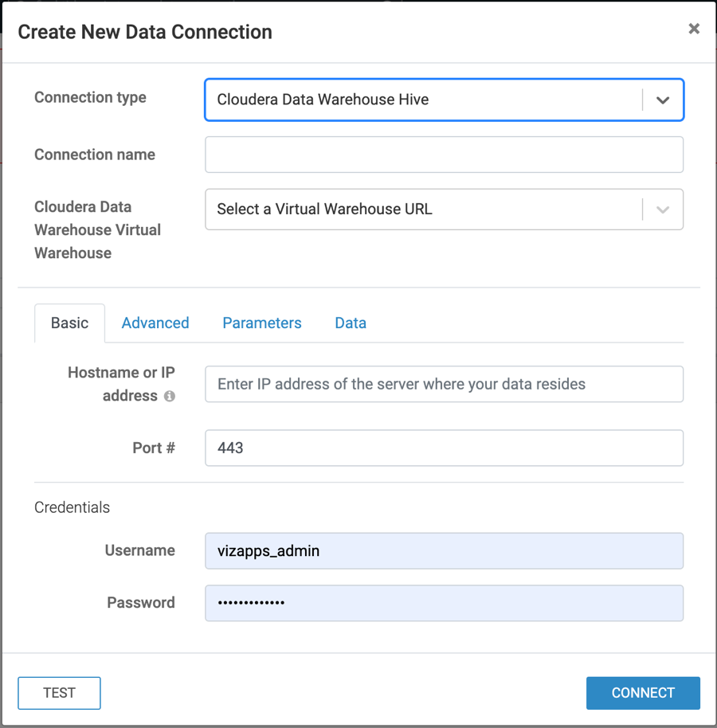Go to the Data tab
Image resolution: width=717 pixels, height=728 pixels.
(351, 323)
